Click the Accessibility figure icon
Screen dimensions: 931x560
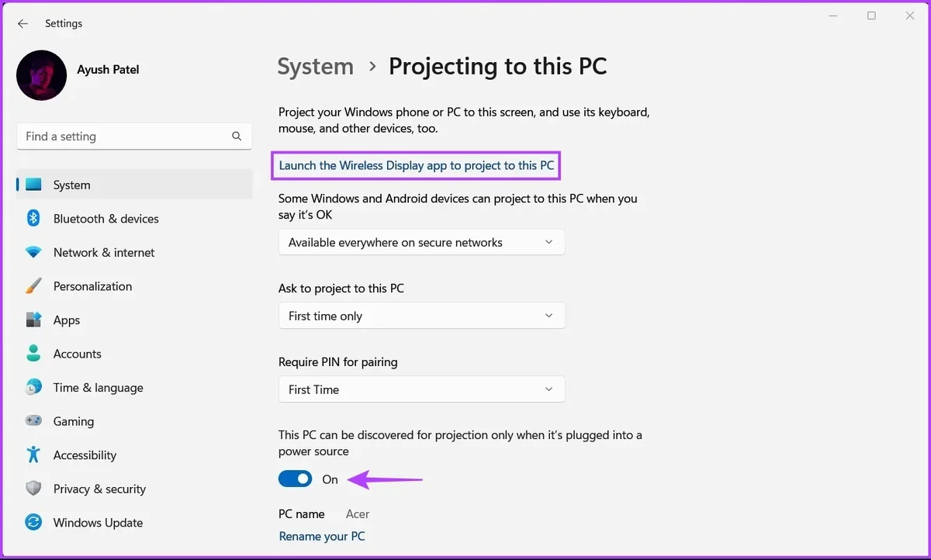[x=33, y=455]
